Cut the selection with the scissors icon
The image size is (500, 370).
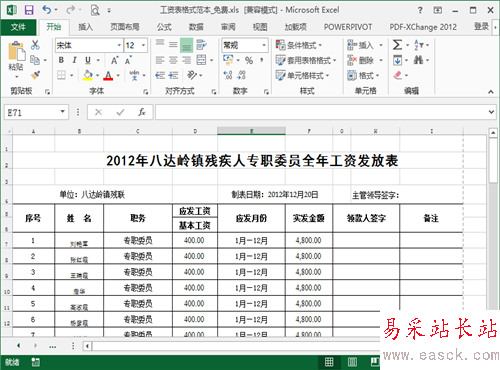(x=35, y=45)
